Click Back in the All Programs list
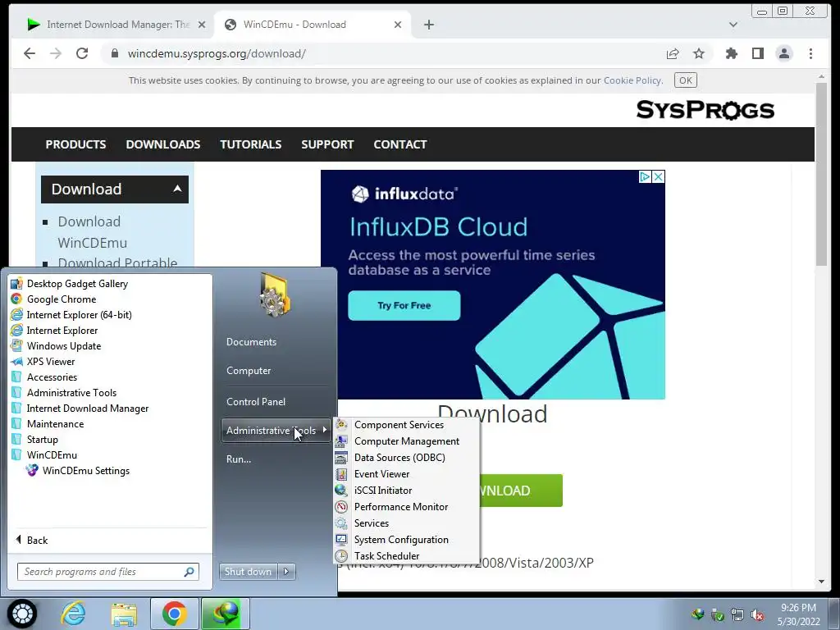 click(32, 541)
